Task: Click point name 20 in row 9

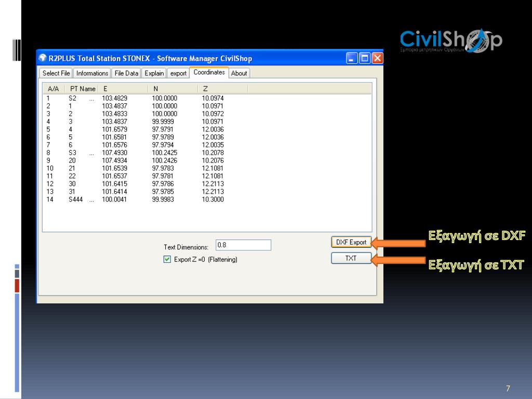Action: pyautogui.click(x=72, y=161)
